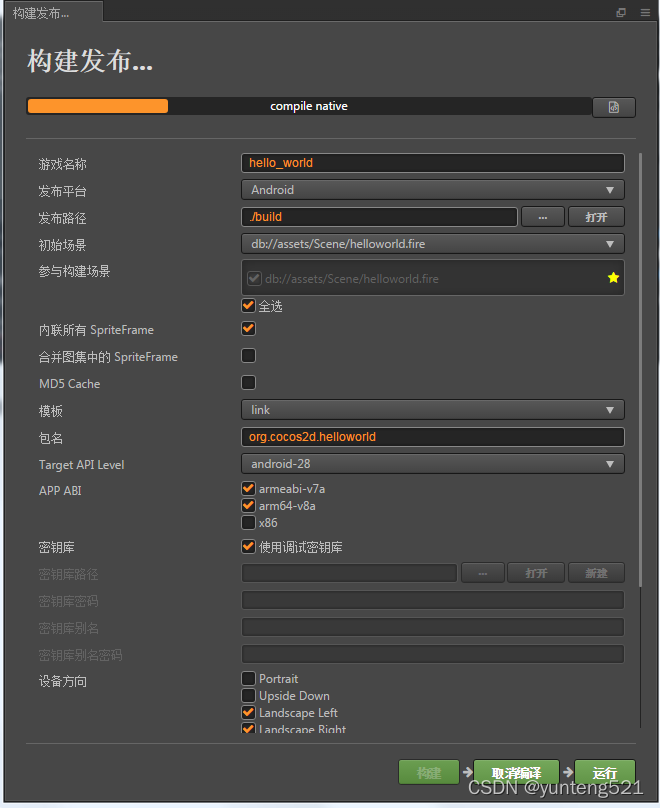Open the 发布平台 Android dropdown
The height and width of the screenshot is (808, 660).
[433, 190]
